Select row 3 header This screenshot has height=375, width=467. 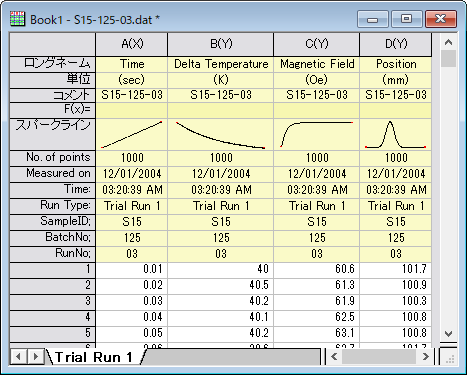point(53,302)
